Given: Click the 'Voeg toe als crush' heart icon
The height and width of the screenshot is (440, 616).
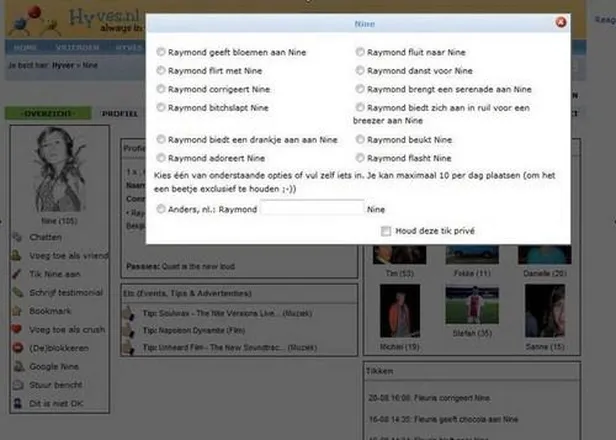Looking at the screenshot, I should point(18,329).
